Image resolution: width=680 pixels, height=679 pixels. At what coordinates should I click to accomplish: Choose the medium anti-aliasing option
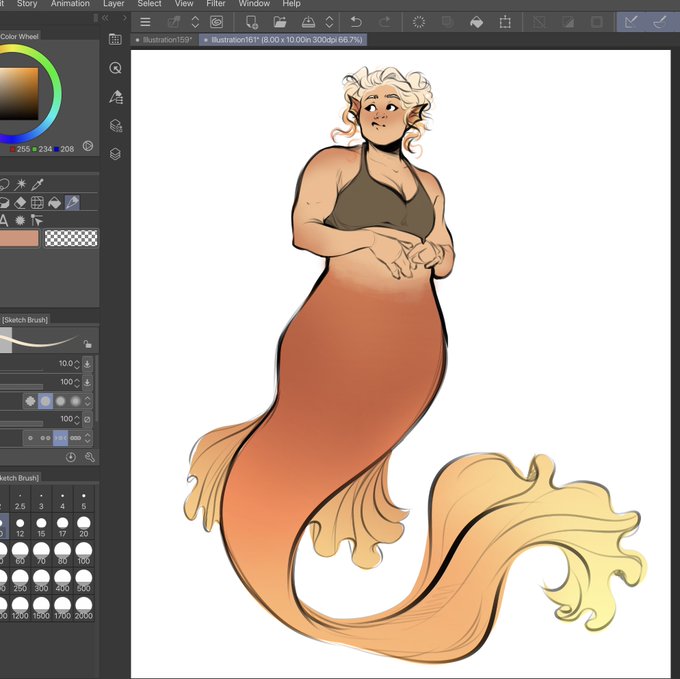(x=61, y=402)
